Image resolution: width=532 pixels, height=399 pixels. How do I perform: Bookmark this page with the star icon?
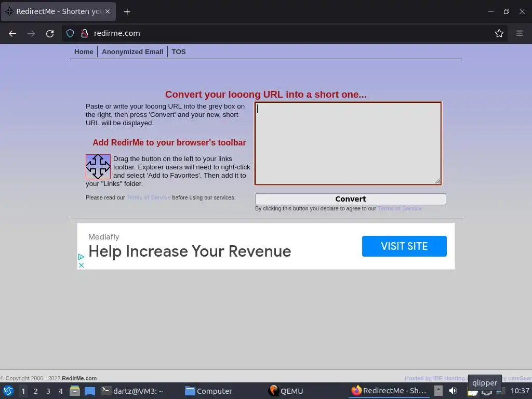499,33
